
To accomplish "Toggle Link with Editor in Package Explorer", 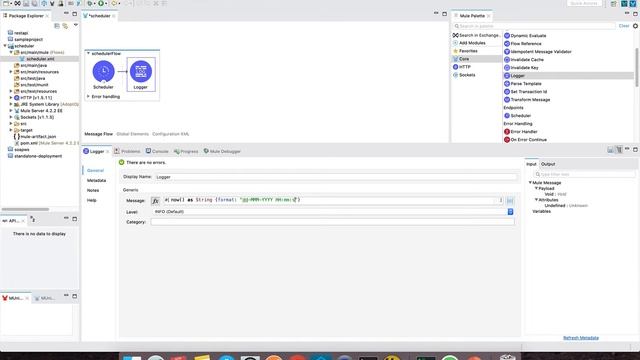I will pyautogui.click(x=65, y=26).
